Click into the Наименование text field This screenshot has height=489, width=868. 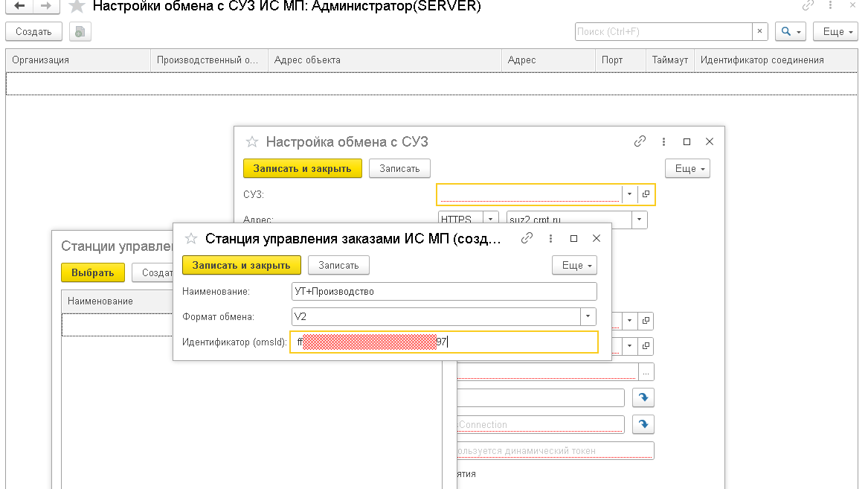point(444,292)
